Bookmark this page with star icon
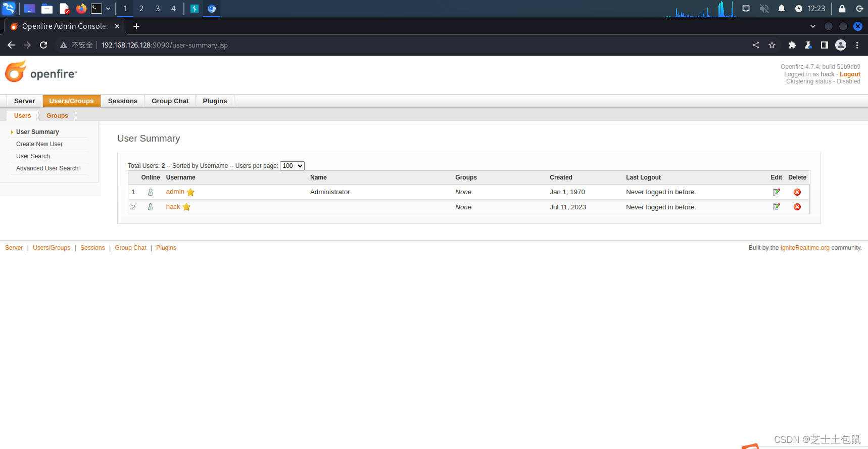The image size is (868, 449). (772, 45)
